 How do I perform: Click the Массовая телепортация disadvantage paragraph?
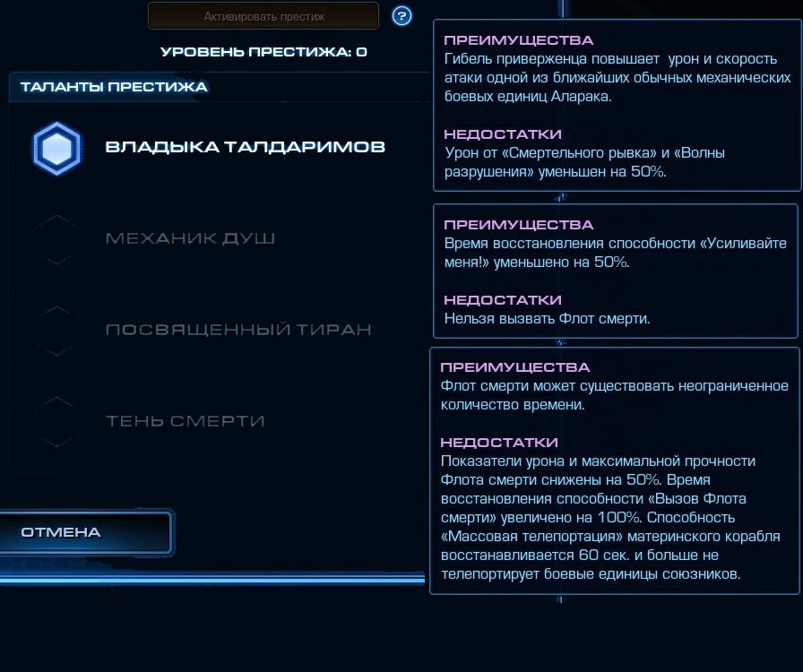pyautogui.click(x=610, y=517)
